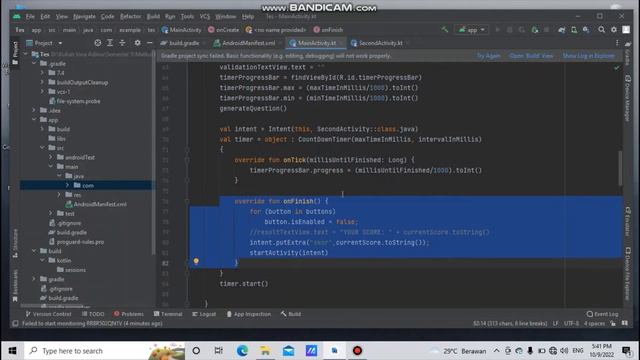The width and height of the screenshot is (640, 360).
Task: Open IDE settings gear in the top toolbar
Action: coord(613,30)
